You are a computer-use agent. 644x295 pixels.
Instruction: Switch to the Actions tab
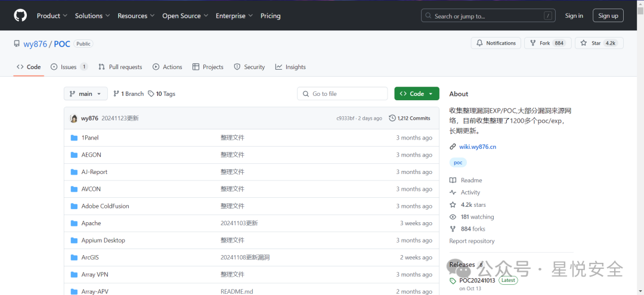coord(167,67)
